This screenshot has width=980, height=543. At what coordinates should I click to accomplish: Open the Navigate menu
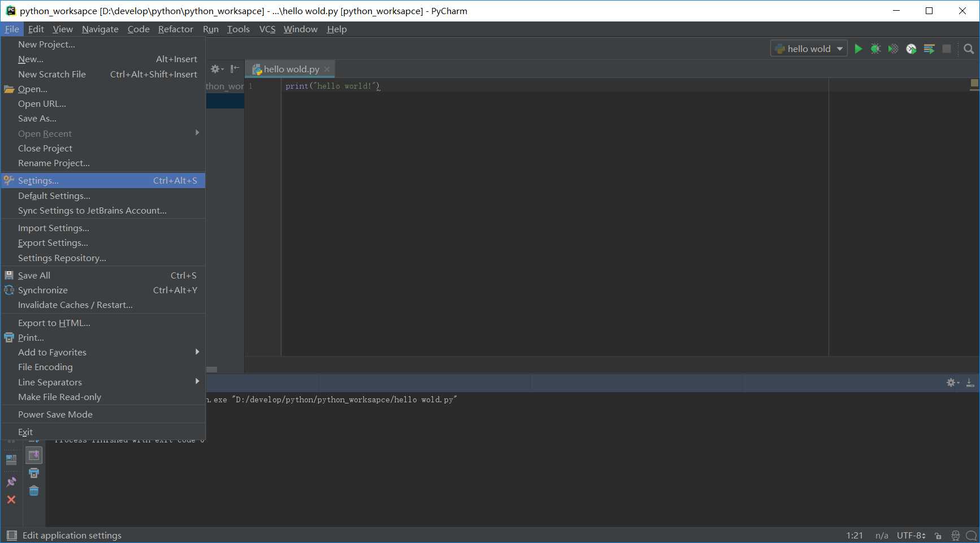coord(100,29)
